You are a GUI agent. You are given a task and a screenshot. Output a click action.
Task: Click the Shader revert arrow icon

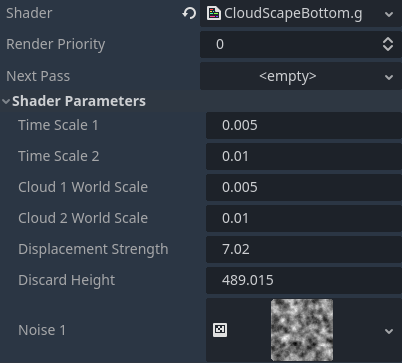[x=189, y=13]
